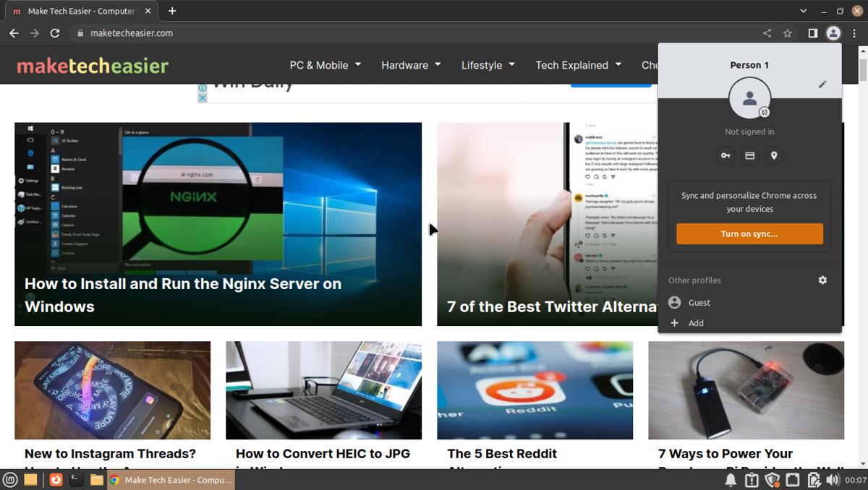
Task: Open the Nginx Server on Windows article
Action: (182, 295)
